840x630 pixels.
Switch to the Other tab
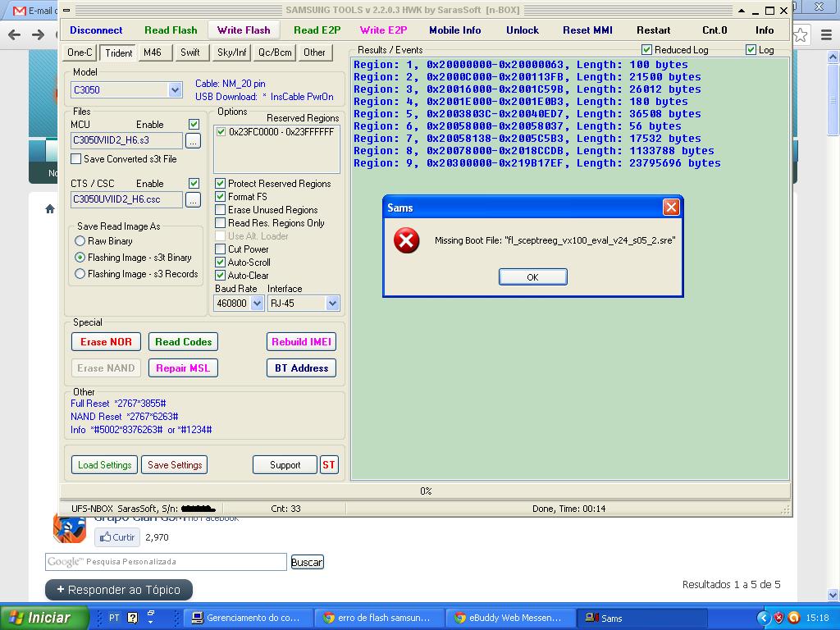pyautogui.click(x=314, y=52)
